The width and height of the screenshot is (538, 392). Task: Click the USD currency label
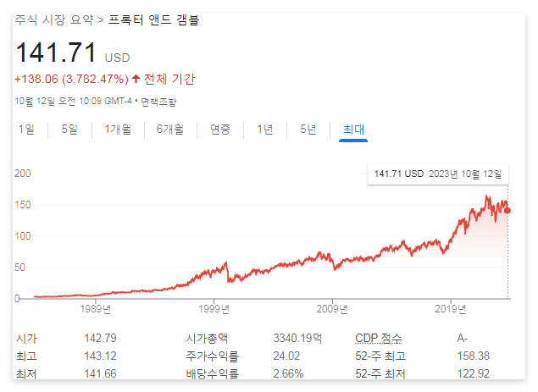point(118,58)
